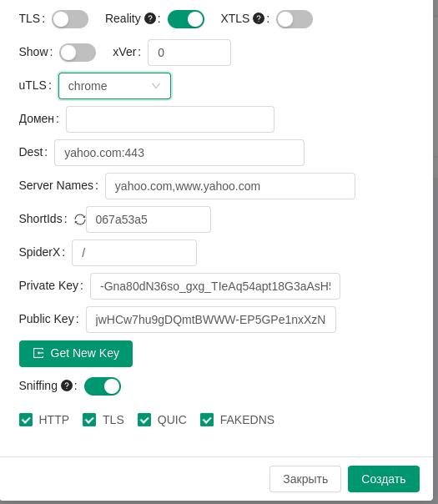438x504 pixels.
Task: Click the Закрыть button
Action: tap(305, 479)
